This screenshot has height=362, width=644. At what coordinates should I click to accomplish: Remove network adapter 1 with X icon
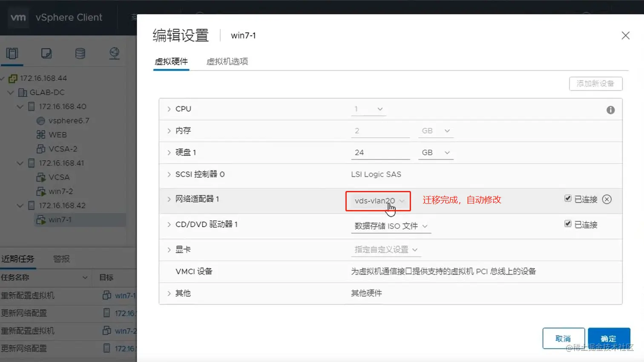(x=607, y=199)
